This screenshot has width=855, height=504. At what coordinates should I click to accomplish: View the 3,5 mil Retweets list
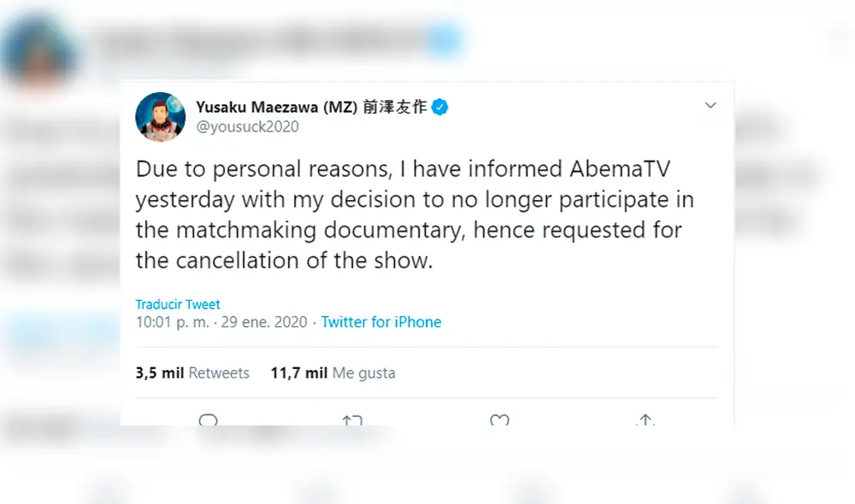tap(192, 373)
